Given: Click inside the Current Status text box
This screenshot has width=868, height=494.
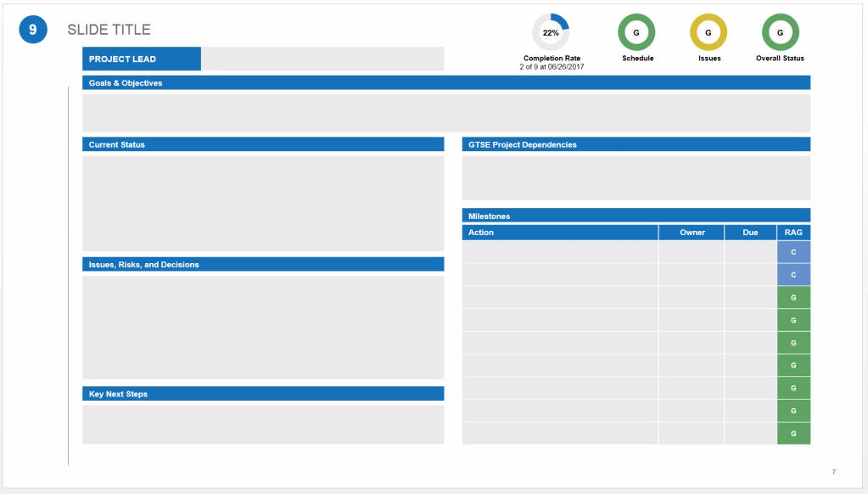Looking at the screenshot, I should (262, 203).
